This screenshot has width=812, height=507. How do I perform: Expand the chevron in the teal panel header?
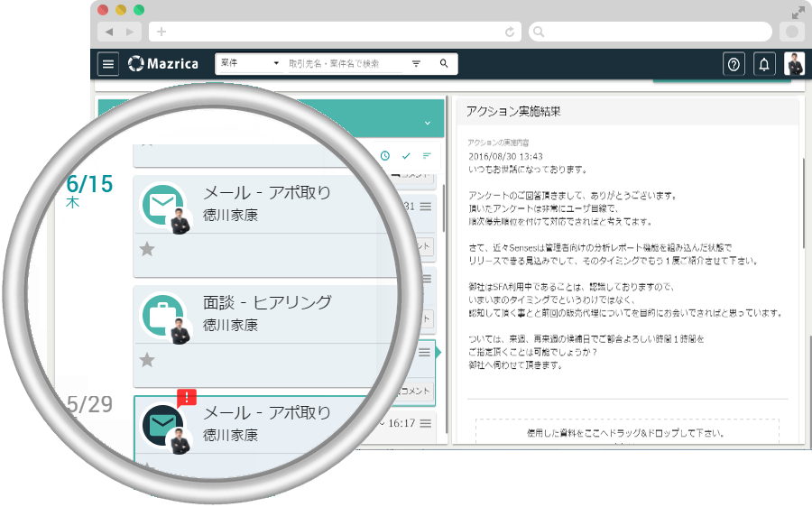coord(428,123)
